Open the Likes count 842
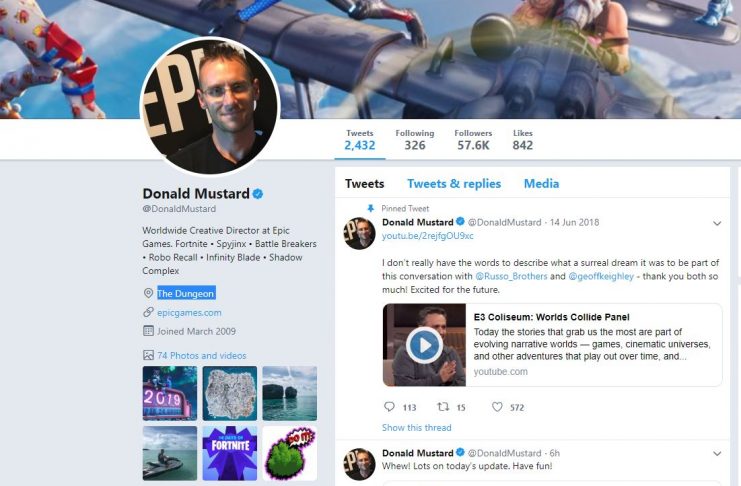The image size is (741, 486). point(523,140)
